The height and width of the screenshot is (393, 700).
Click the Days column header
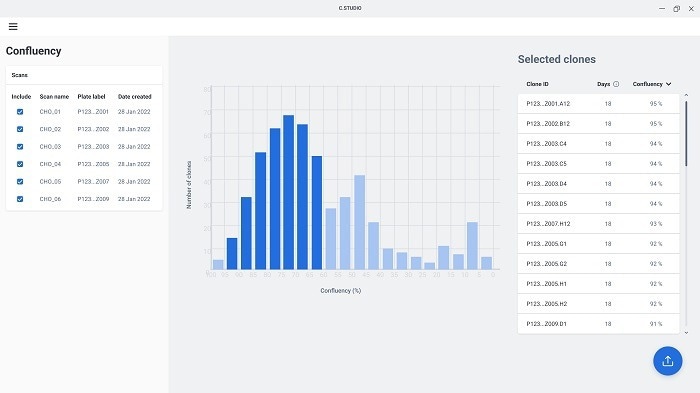tap(603, 84)
